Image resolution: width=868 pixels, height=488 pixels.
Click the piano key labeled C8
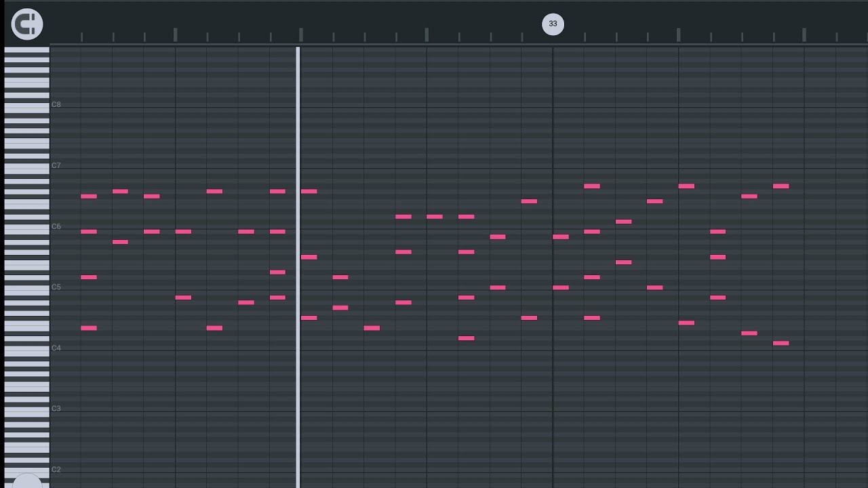[27, 106]
